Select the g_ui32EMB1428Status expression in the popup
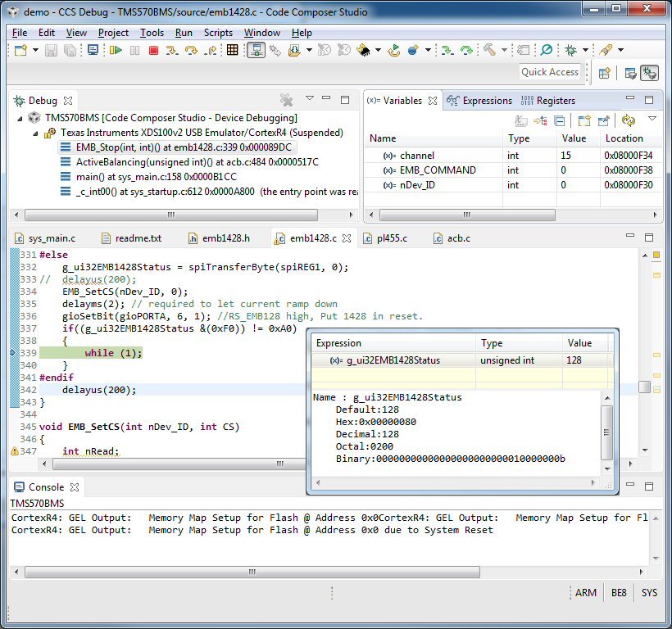Viewport: 672px width, 629px height. (462, 360)
